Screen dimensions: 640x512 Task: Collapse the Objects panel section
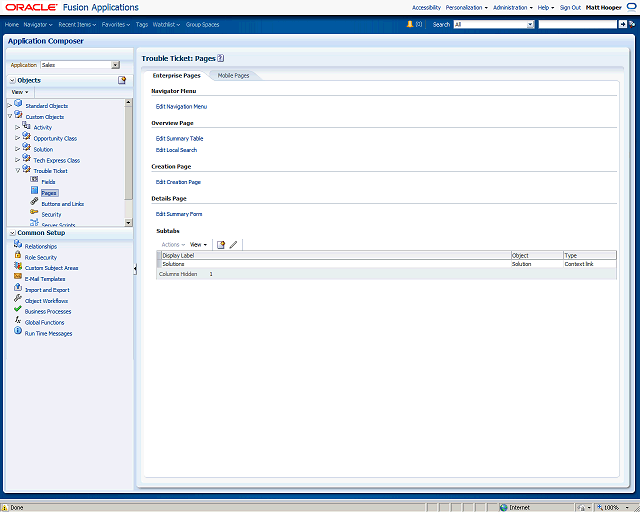13,80
